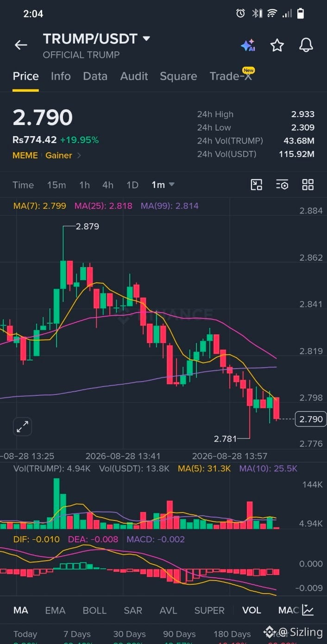The image size is (327, 644).
Task: Expand the 1m interval dropdown
Action: [x=163, y=185]
